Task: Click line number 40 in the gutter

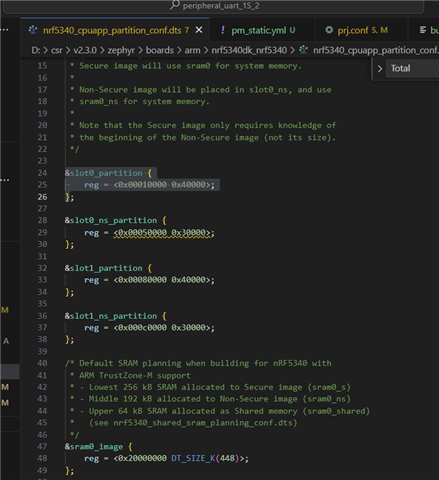Action: point(42,363)
